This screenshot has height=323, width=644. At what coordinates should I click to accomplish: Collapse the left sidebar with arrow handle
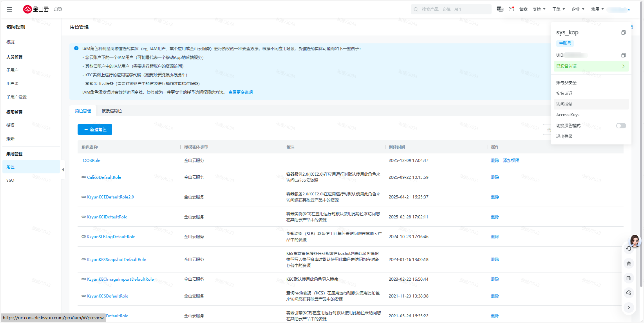pyautogui.click(x=63, y=170)
